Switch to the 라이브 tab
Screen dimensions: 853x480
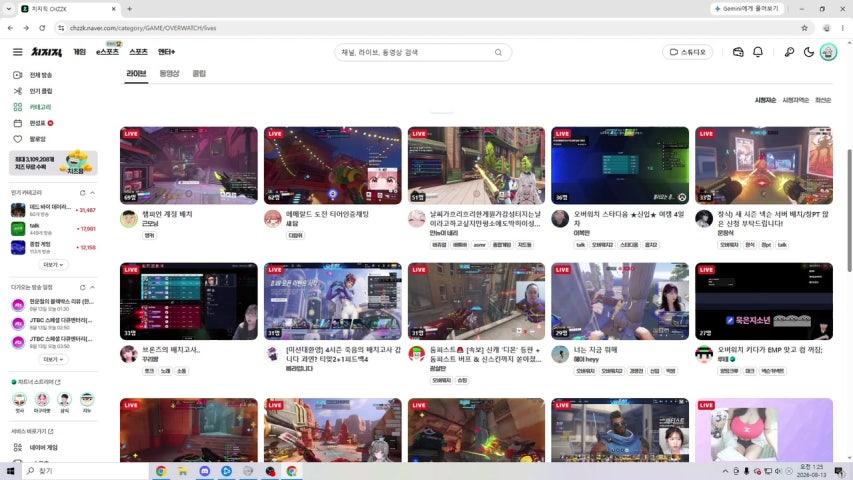coord(136,73)
